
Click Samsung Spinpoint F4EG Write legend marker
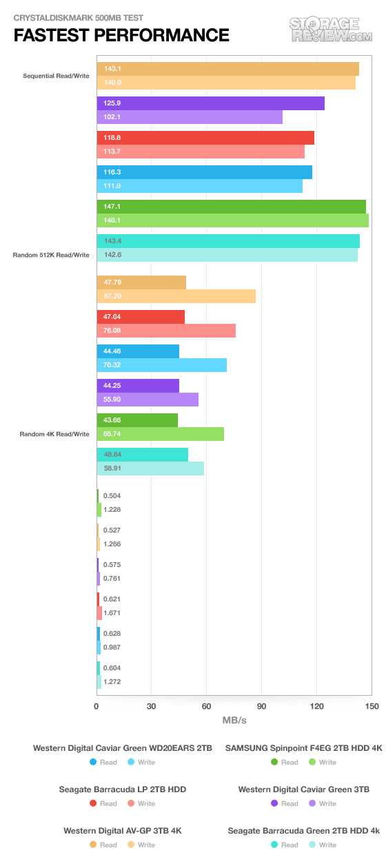coord(312,762)
